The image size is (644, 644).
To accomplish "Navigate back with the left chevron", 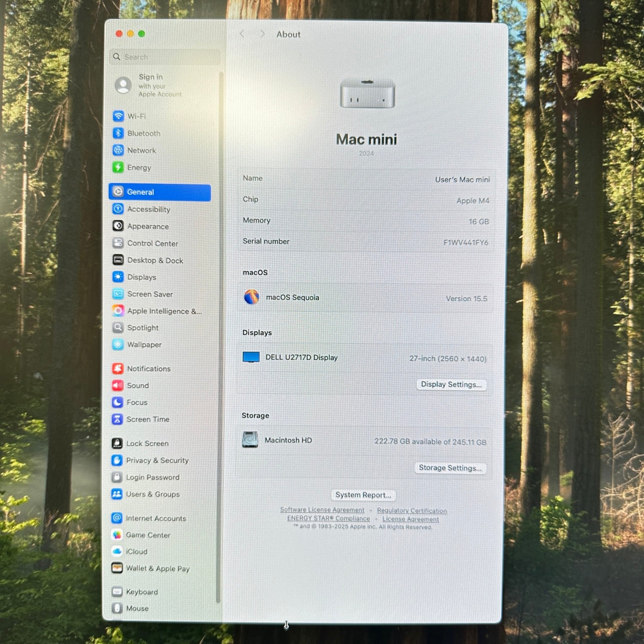I will pyautogui.click(x=242, y=34).
